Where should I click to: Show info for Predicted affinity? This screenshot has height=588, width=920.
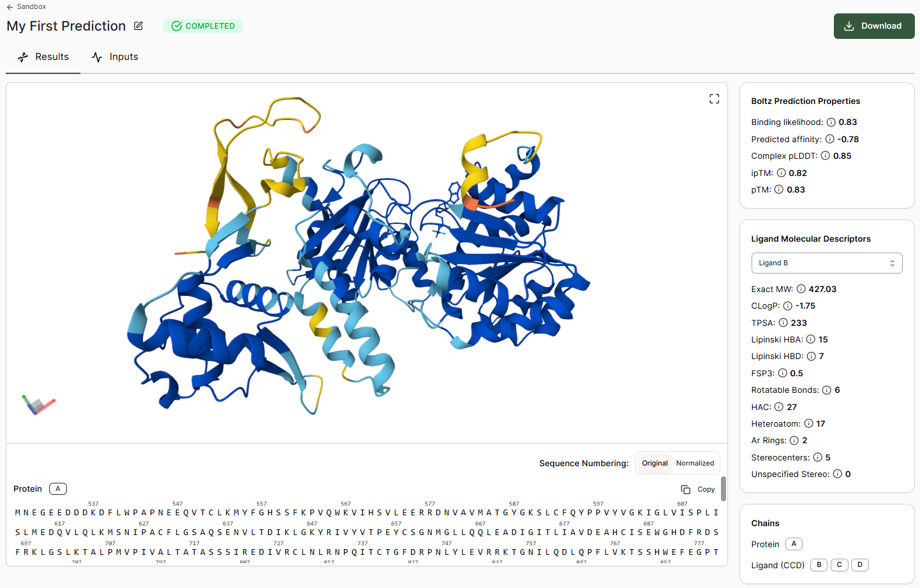[x=829, y=139]
